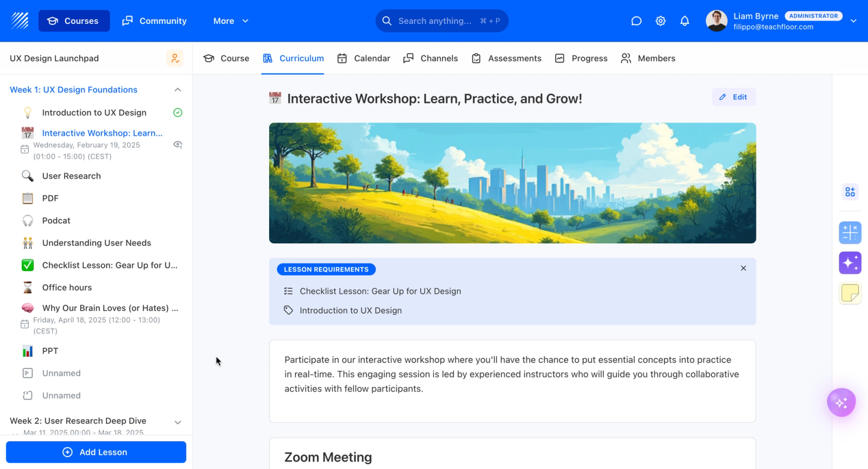The image size is (868, 469).
Task: Go to the Courses section
Action: tap(74, 21)
